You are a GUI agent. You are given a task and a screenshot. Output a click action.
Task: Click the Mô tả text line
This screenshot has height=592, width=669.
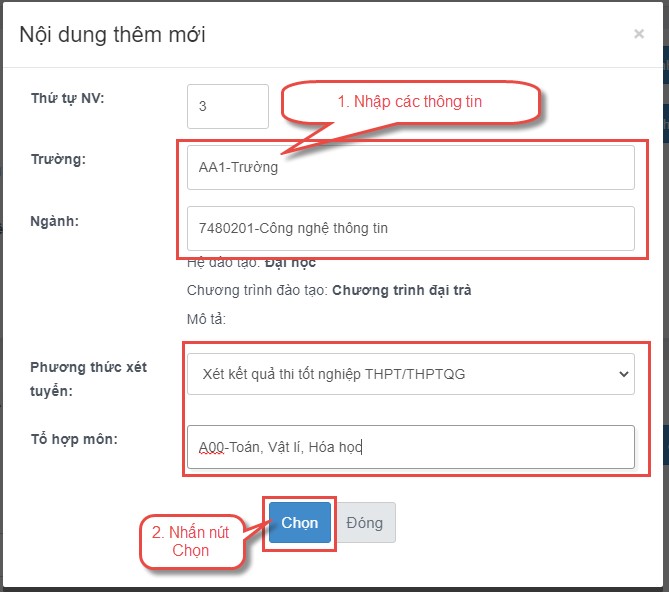point(207,319)
